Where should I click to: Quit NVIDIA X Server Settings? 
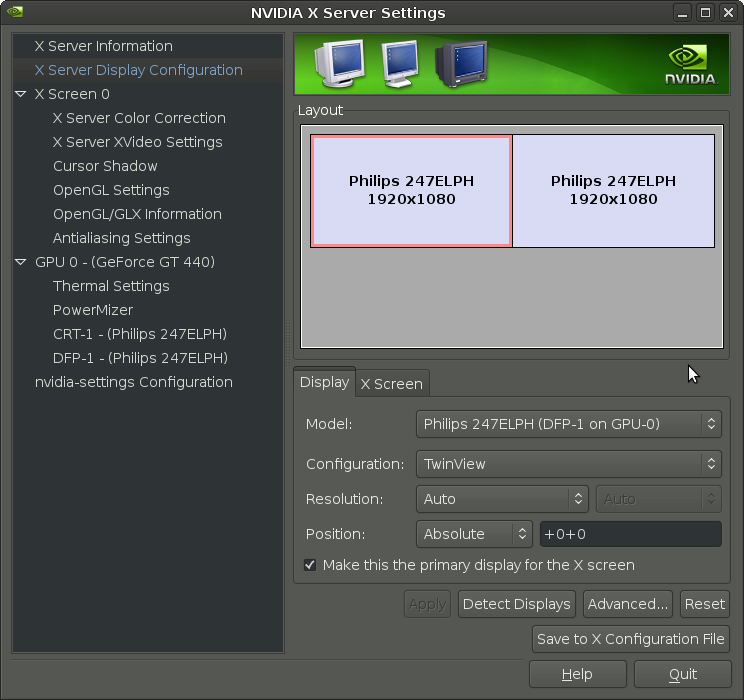683,674
